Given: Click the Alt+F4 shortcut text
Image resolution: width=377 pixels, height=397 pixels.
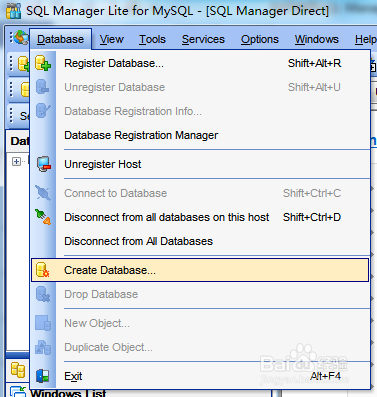Looking at the screenshot, I should [x=325, y=376].
